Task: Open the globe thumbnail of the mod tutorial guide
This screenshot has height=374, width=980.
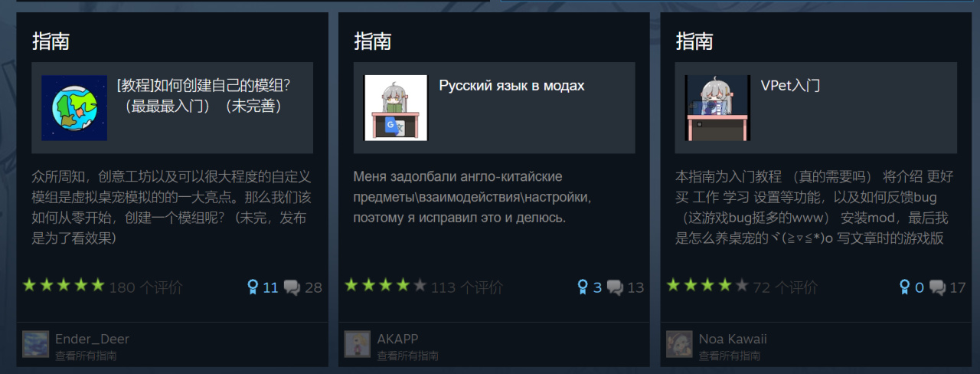Action: tap(74, 108)
